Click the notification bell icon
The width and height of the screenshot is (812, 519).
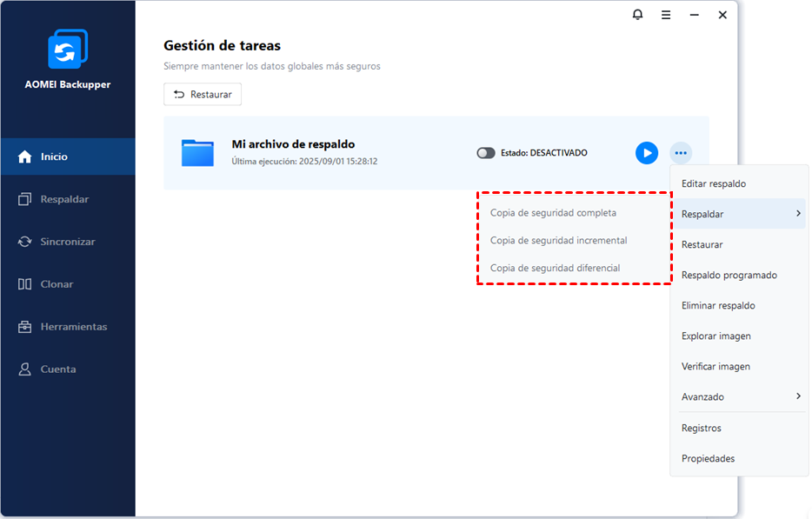[637, 15]
